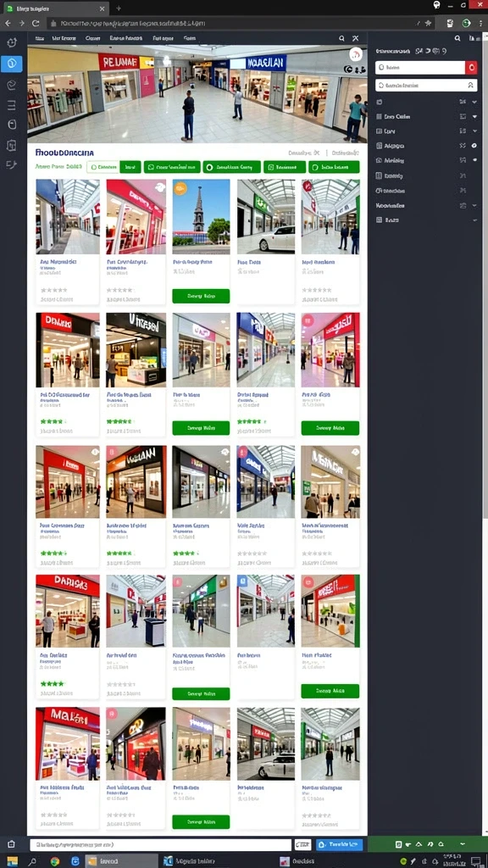Image resolution: width=488 pixels, height=868 pixels.
Task: Expand the bottom row chevron in right panel
Action: click(474, 220)
